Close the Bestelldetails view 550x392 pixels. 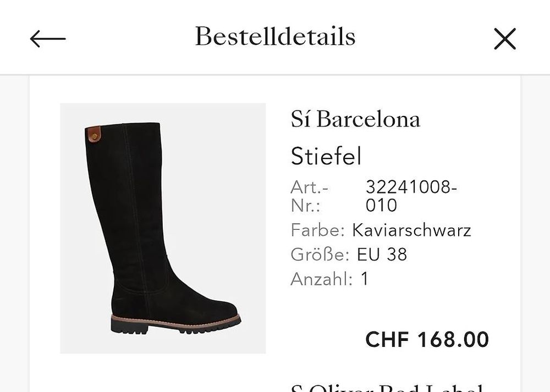point(504,39)
